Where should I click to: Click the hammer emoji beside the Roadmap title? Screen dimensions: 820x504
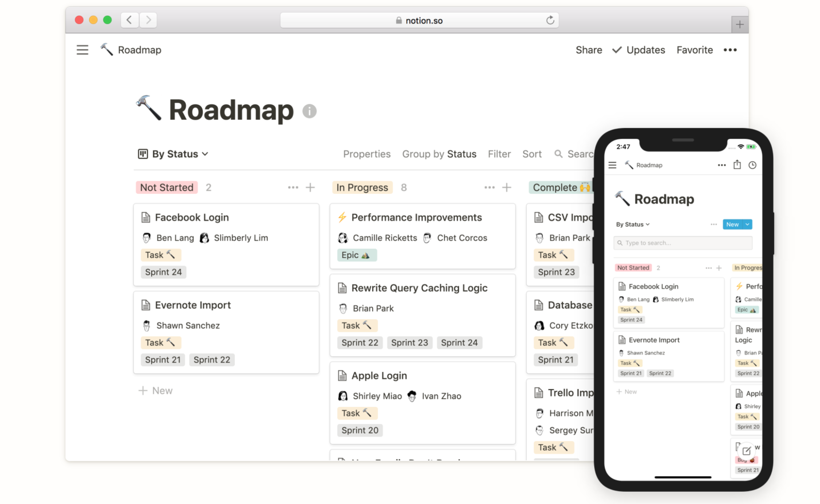[148, 108]
